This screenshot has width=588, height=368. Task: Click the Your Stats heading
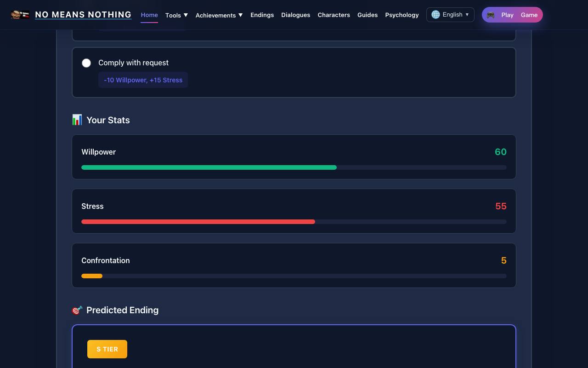point(108,120)
